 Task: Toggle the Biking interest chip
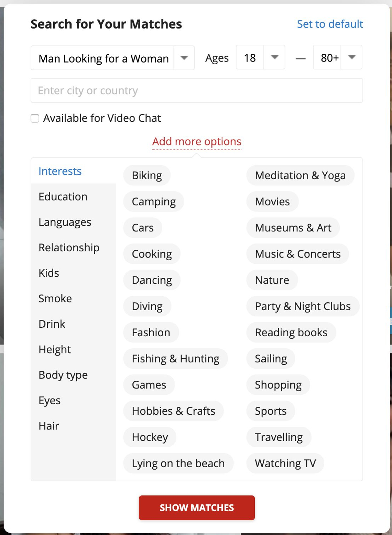[147, 175]
